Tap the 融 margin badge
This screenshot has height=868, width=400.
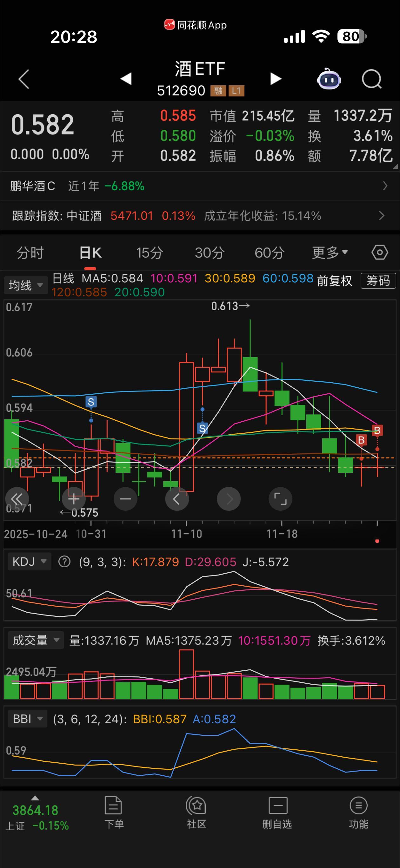pyautogui.click(x=218, y=91)
